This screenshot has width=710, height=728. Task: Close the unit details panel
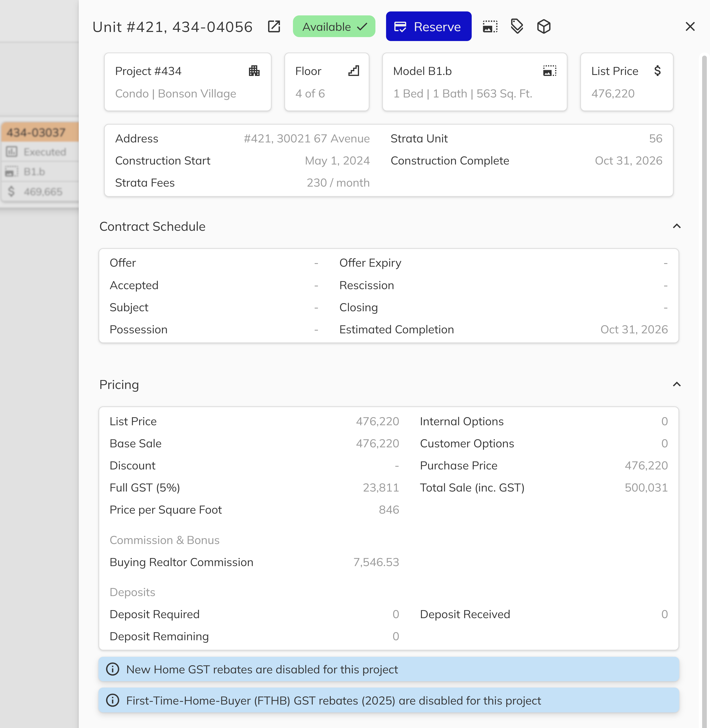(x=691, y=26)
